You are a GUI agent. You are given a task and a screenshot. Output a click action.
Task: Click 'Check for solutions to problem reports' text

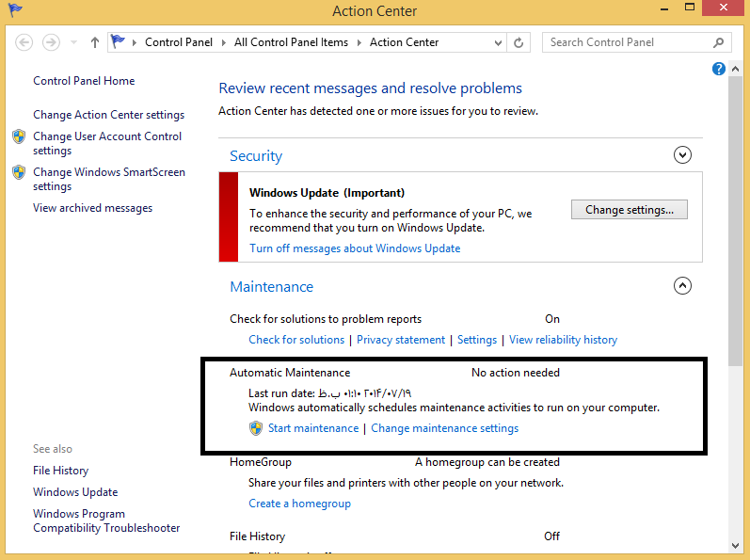pos(326,319)
